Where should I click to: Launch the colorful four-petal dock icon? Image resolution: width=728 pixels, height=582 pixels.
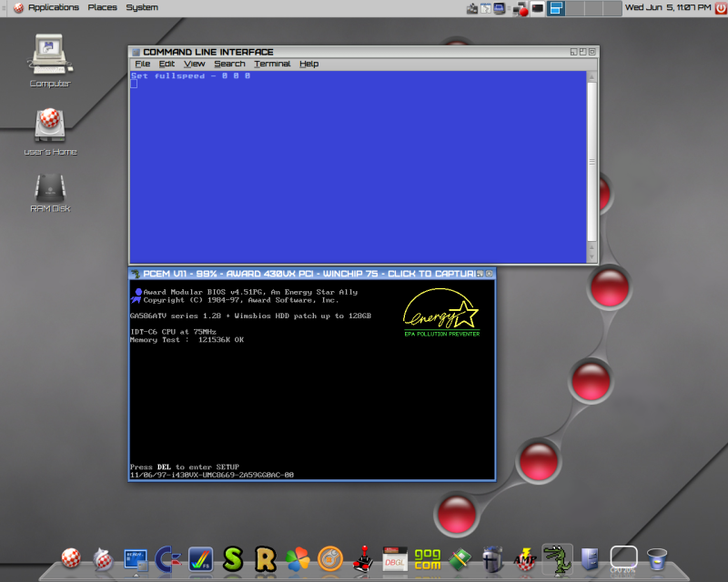click(298, 558)
